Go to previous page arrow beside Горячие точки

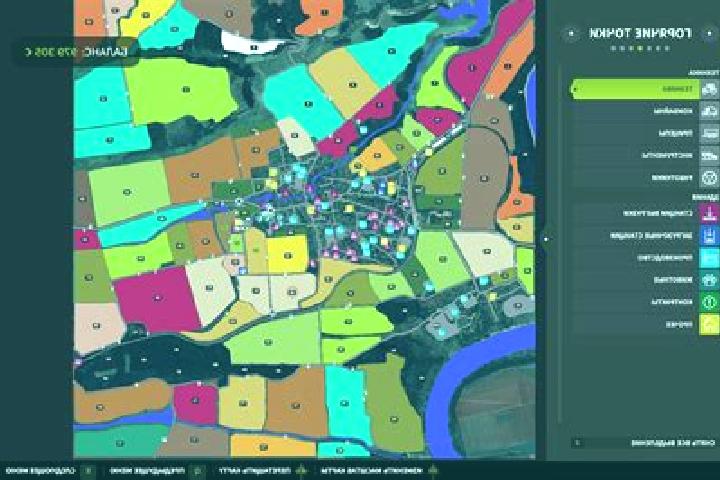(711, 33)
